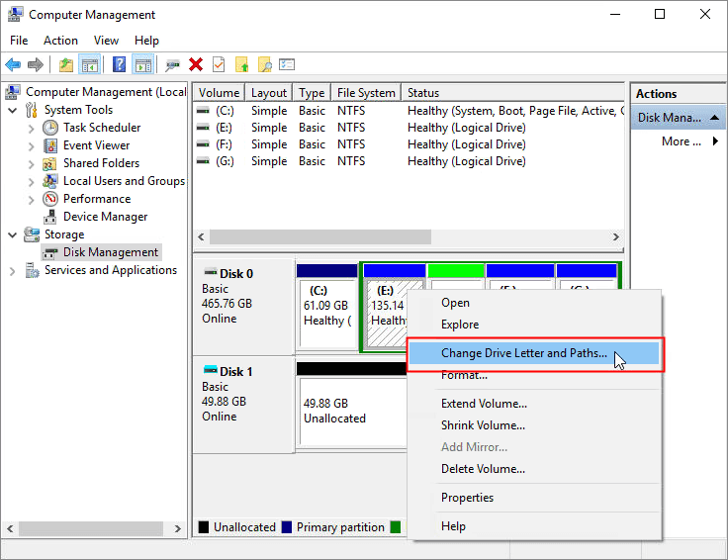
Task: Click the folder with up arrow icon
Action: click(x=242, y=64)
